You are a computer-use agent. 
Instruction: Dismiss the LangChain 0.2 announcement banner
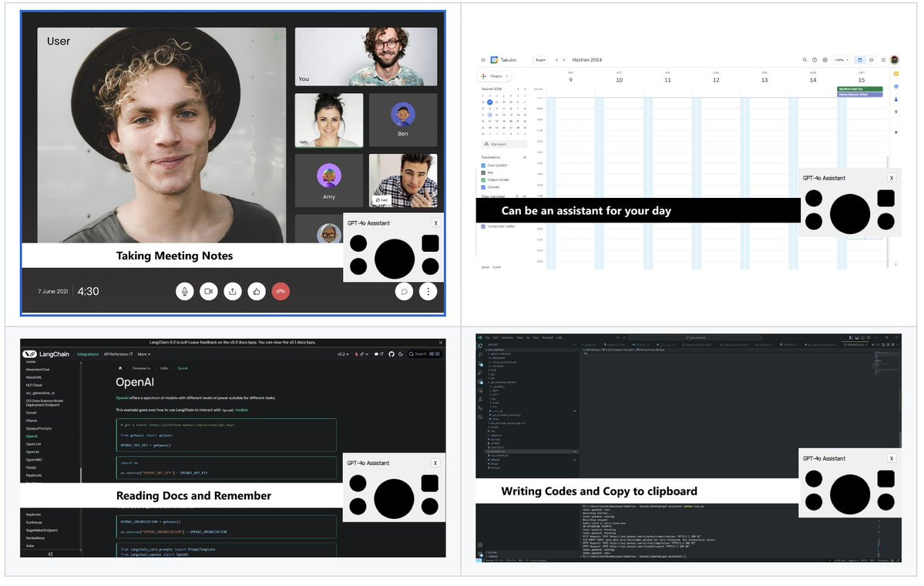(x=440, y=342)
